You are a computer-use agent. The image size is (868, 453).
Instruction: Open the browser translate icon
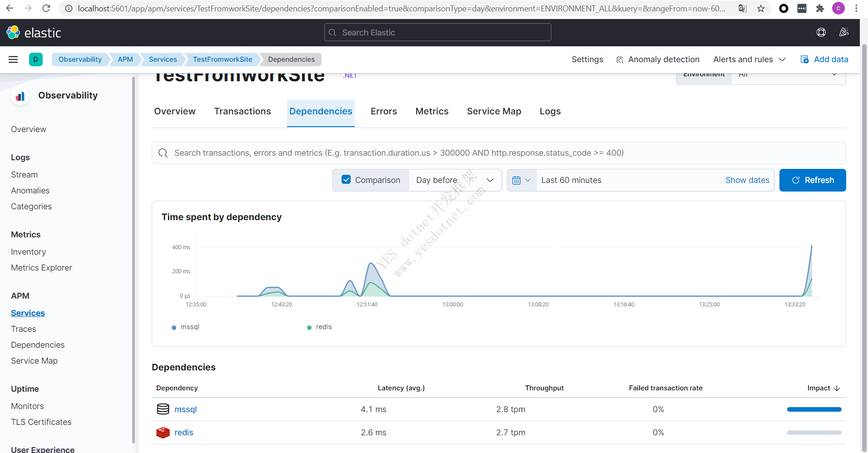point(743,8)
